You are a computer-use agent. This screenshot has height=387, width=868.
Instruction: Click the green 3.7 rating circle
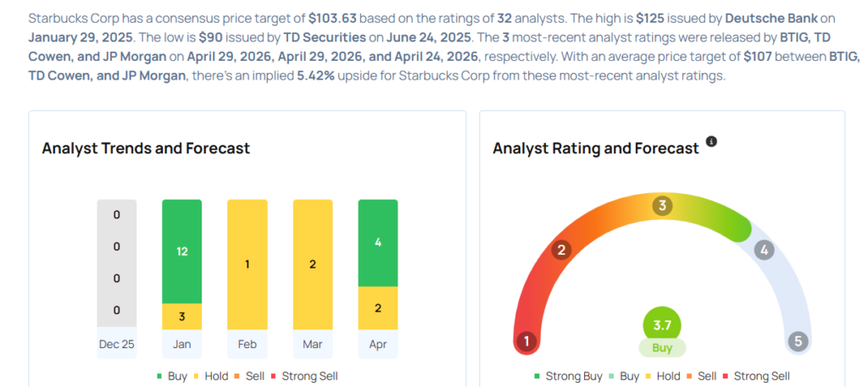[662, 325]
